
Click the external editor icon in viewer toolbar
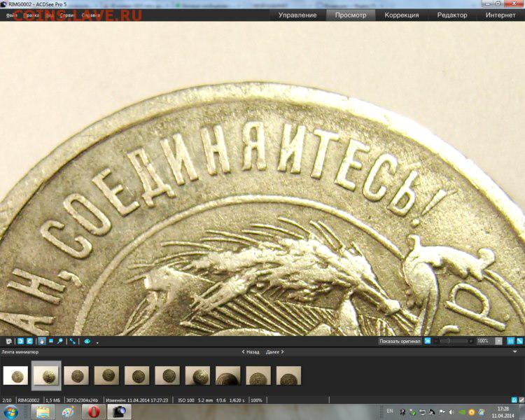9,342
